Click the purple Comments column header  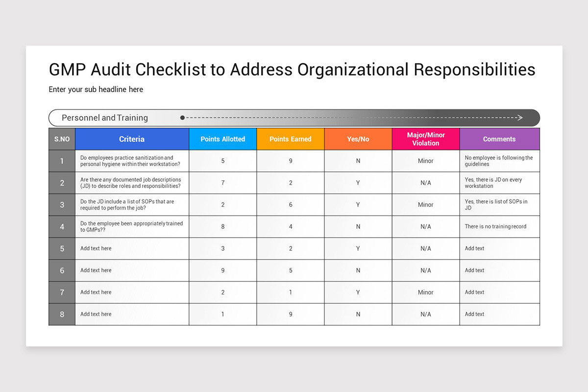499,139
